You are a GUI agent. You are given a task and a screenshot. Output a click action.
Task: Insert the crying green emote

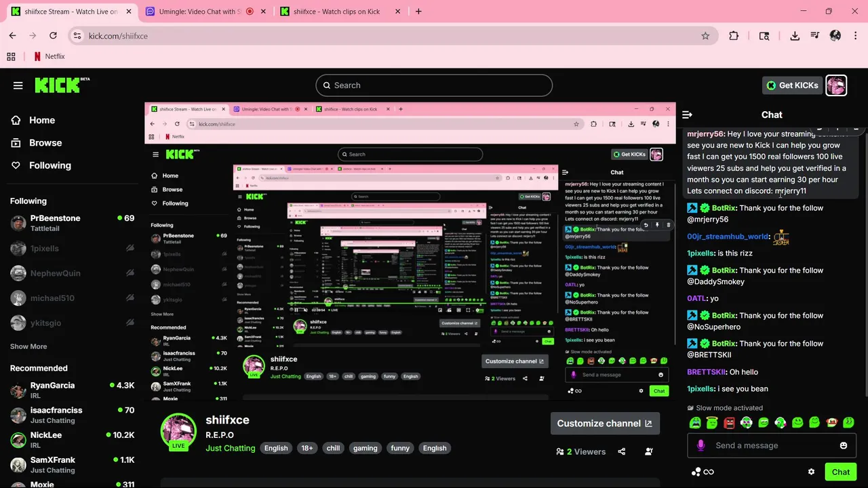[695, 423]
